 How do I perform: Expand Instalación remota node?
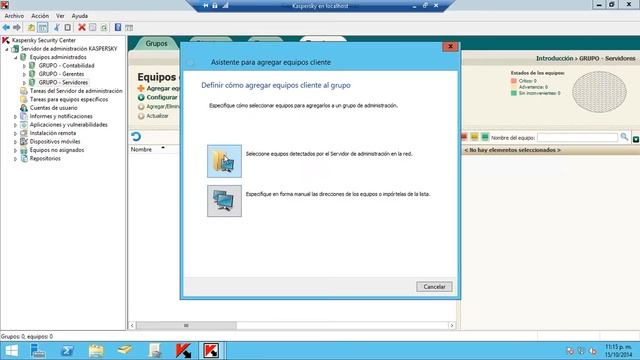point(16,133)
